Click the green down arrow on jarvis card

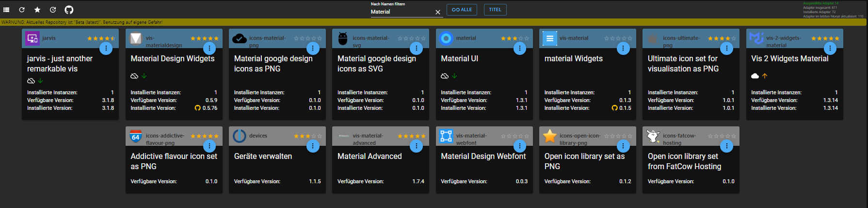(x=40, y=81)
